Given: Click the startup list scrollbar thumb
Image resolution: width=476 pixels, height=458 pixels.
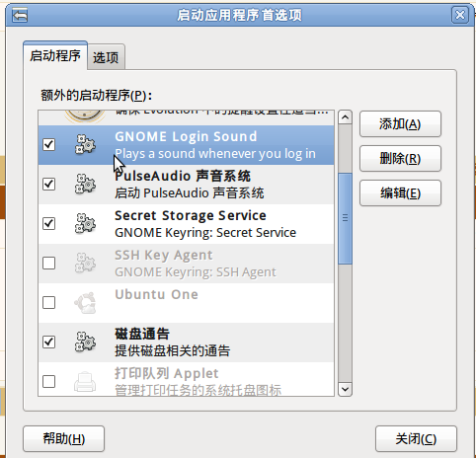Looking at the screenshot, I should [345, 218].
